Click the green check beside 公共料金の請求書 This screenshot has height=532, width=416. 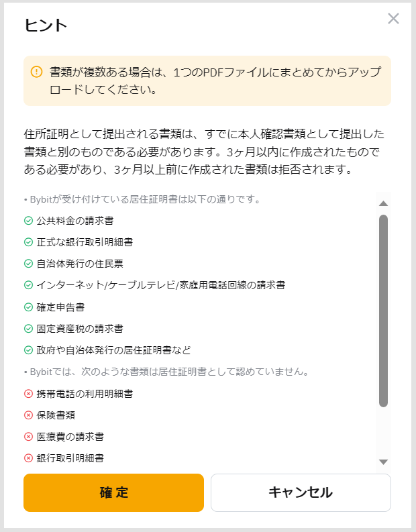28,220
